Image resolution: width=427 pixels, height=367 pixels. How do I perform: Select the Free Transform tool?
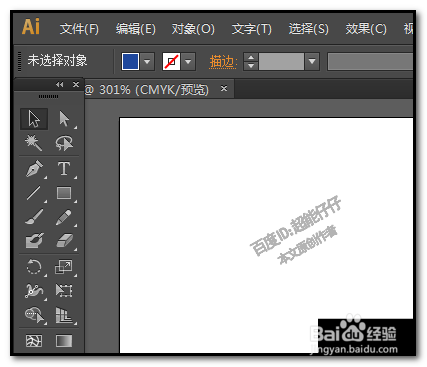64,291
